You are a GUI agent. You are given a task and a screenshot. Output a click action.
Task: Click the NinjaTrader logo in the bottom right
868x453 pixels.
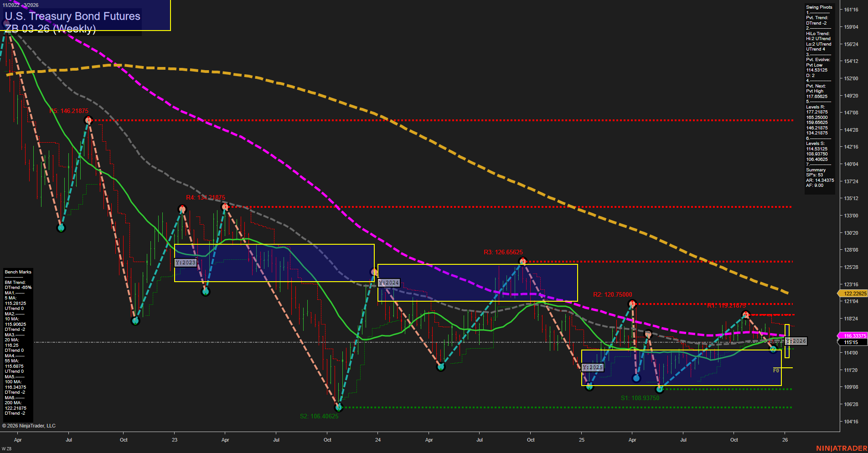pos(841,448)
